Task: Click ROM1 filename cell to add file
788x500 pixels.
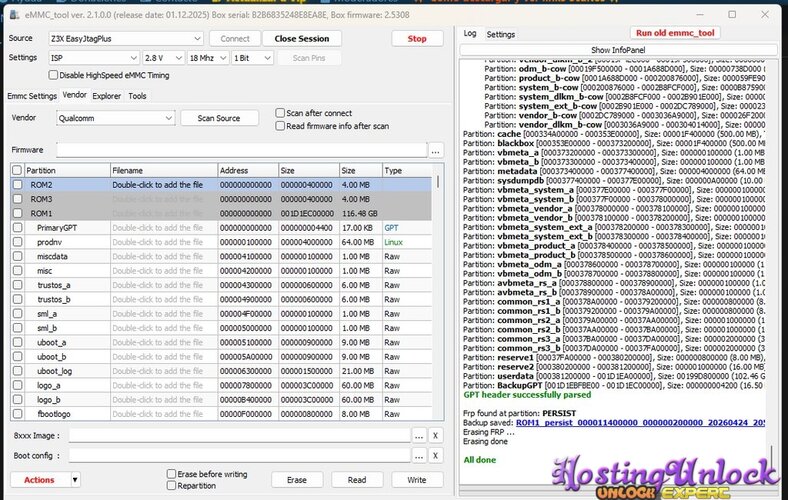Action: click(164, 213)
